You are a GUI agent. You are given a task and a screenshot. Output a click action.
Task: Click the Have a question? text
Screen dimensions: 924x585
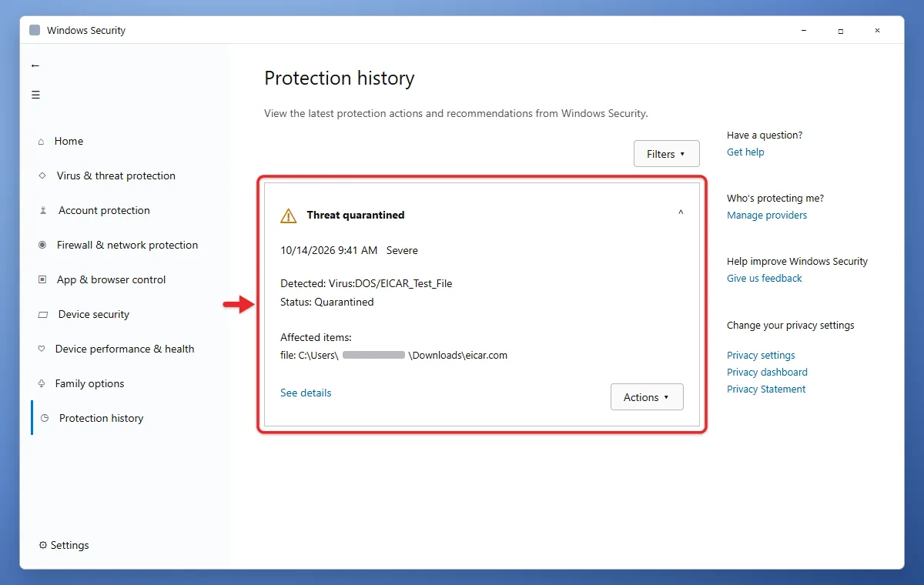point(765,135)
